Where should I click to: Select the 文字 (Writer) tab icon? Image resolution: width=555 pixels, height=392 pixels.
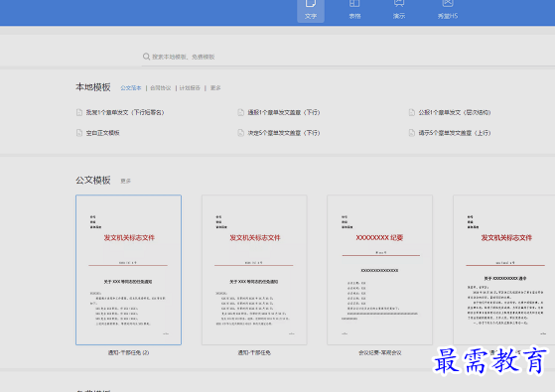tap(311, 4)
